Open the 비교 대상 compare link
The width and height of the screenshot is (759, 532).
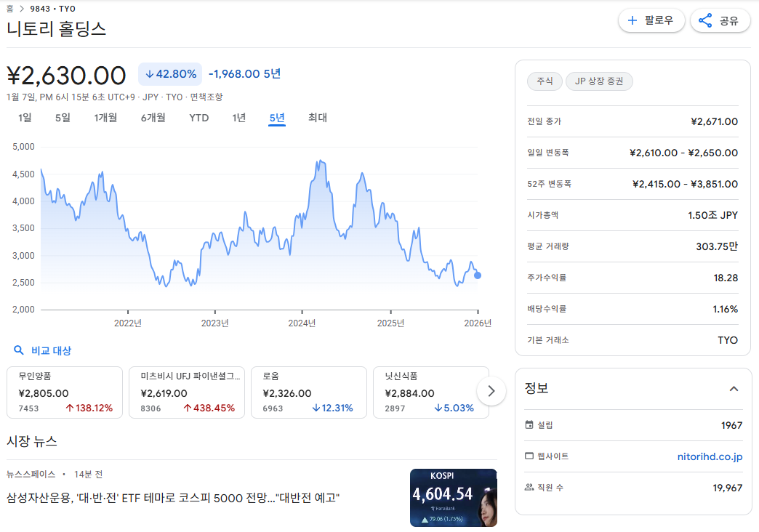click(52, 350)
